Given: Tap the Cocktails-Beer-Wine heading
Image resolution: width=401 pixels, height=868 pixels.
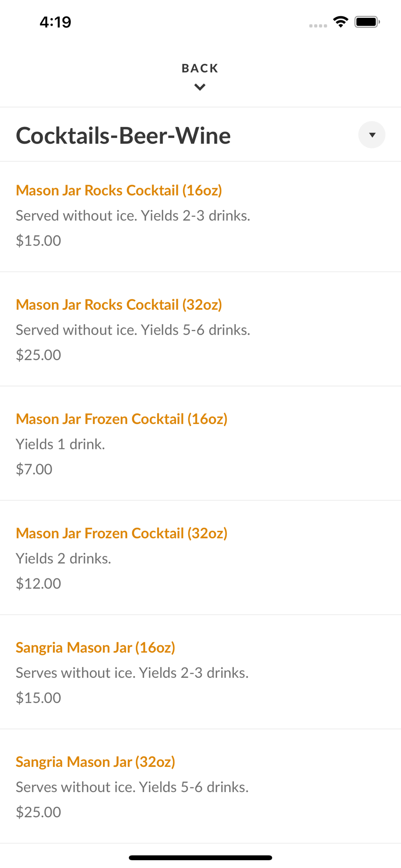Looking at the screenshot, I should 123,135.
